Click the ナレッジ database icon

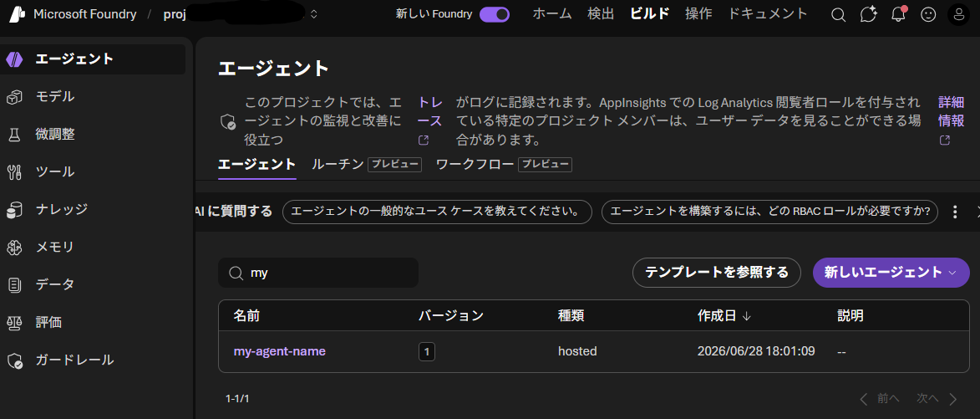(x=14, y=209)
